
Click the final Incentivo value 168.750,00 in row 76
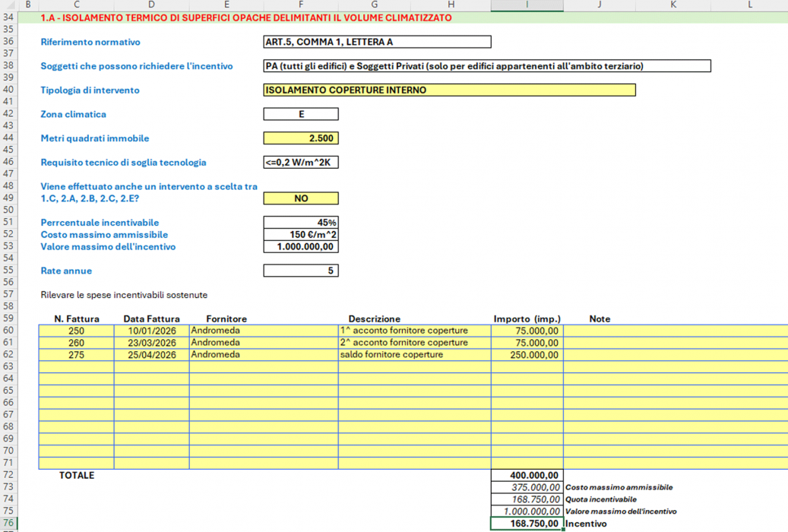(527, 524)
